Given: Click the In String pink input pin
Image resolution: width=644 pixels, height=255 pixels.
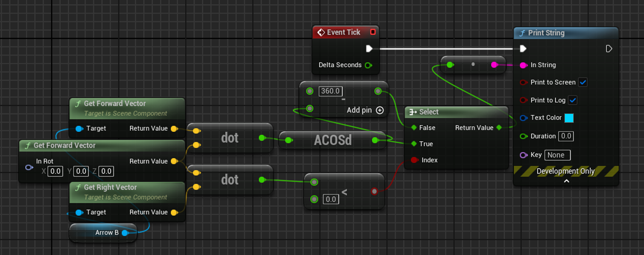Looking at the screenshot, I should [523, 65].
